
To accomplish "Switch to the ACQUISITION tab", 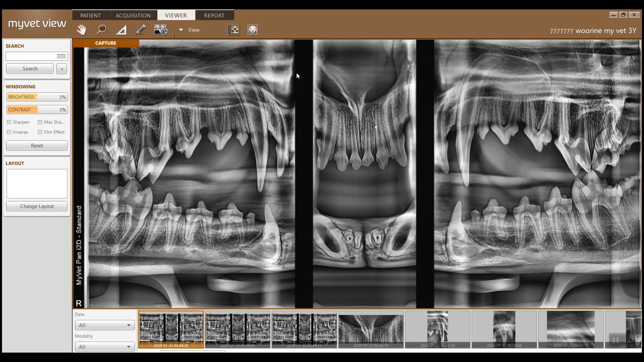I will click(x=133, y=15).
